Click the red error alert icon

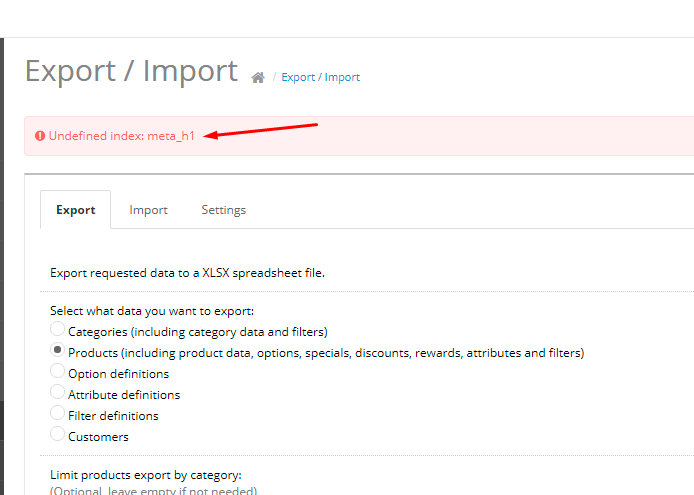click(40, 136)
